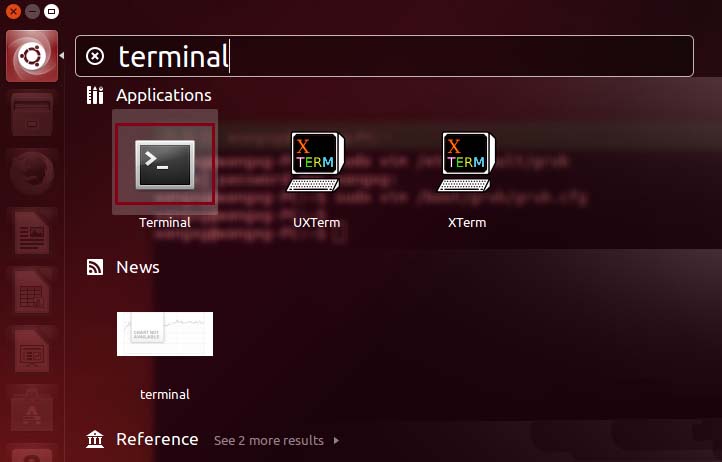Click the 'Applications' section heading
This screenshot has height=462, width=722.
pos(164,95)
